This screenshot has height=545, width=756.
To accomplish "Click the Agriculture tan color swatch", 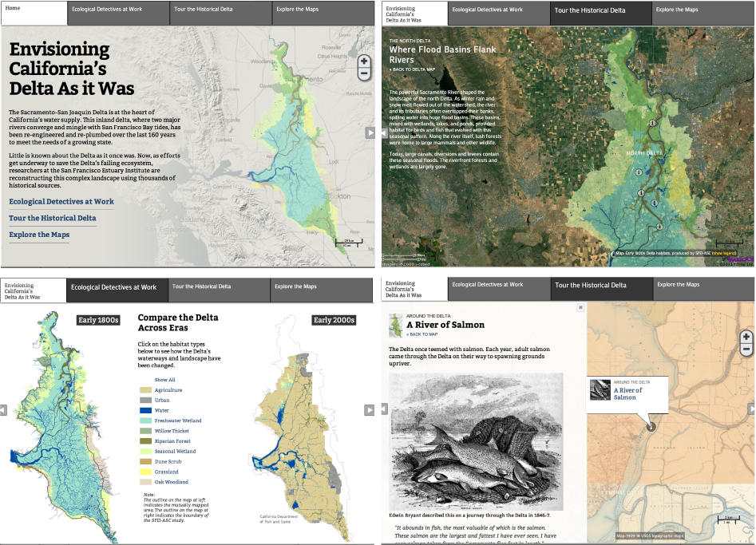I will tap(145, 390).
